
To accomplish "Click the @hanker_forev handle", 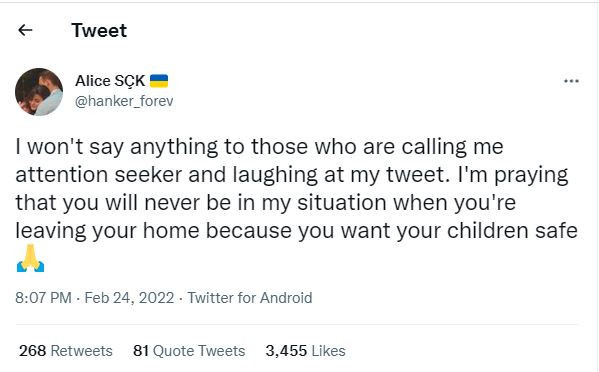I will pos(124,101).
